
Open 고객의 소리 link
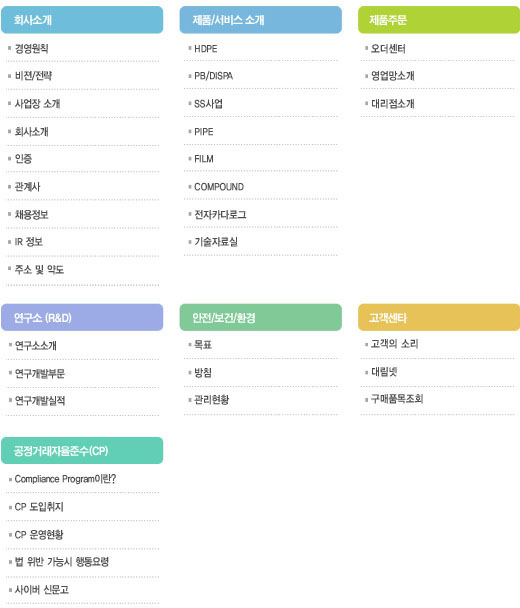pyautogui.click(x=394, y=344)
